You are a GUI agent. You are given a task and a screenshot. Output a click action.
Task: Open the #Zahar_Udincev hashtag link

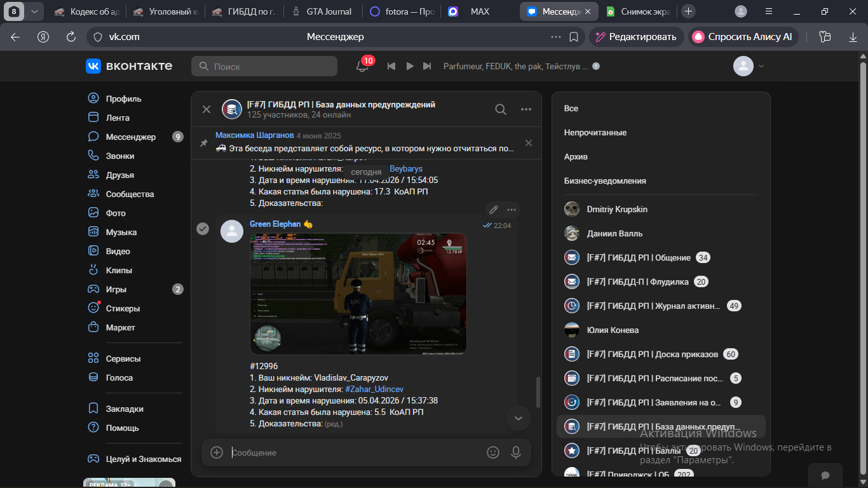(x=374, y=389)
